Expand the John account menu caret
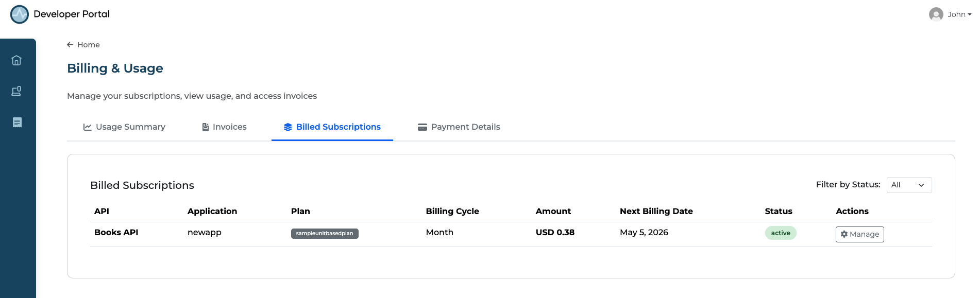The height and width of the screenshot is (298, 980). point(970,14)
